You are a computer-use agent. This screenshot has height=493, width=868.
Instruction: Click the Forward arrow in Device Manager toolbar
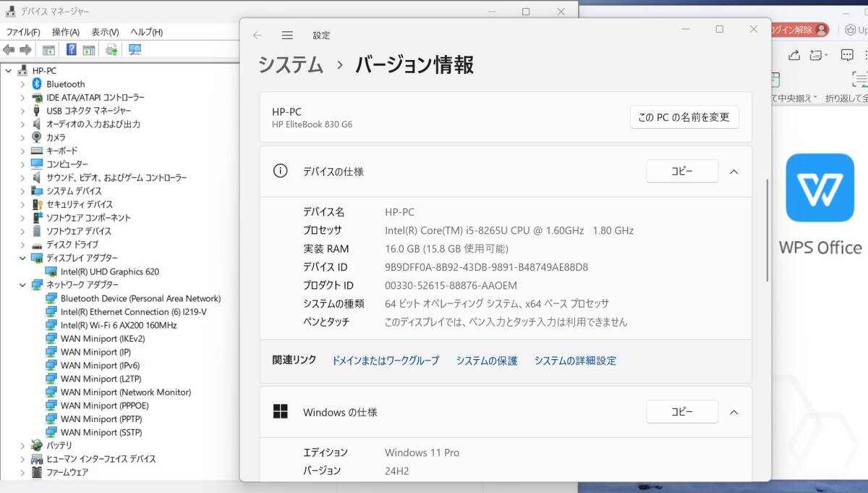click(x=25, y=50)
